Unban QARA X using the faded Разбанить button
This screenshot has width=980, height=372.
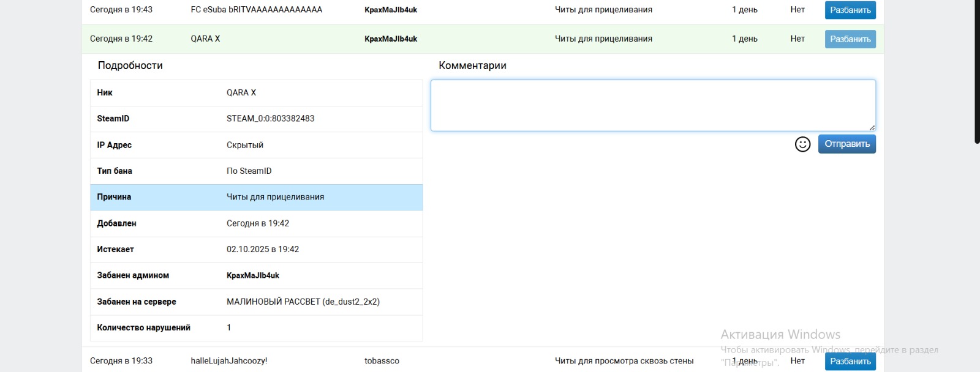click(850, 39)
